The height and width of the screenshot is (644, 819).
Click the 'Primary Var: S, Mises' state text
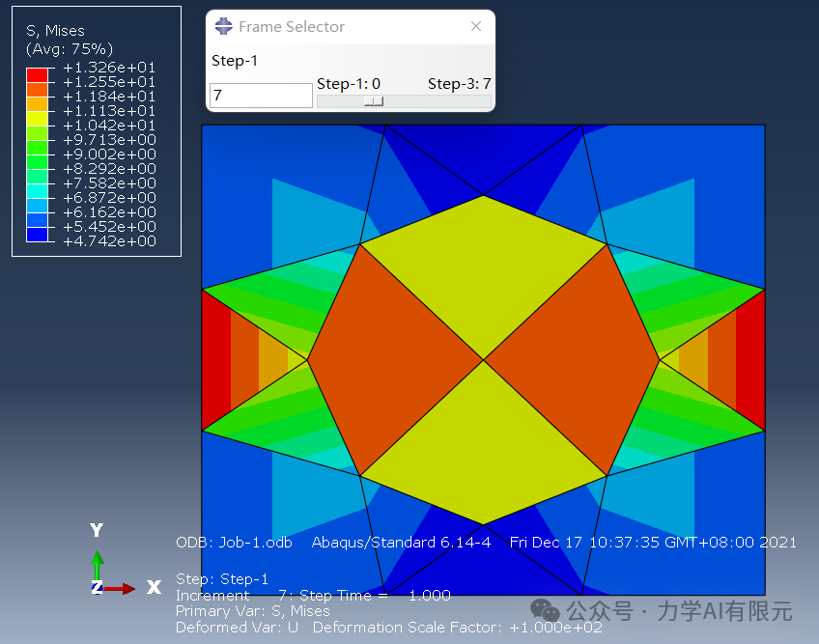[x=253, y=611]
